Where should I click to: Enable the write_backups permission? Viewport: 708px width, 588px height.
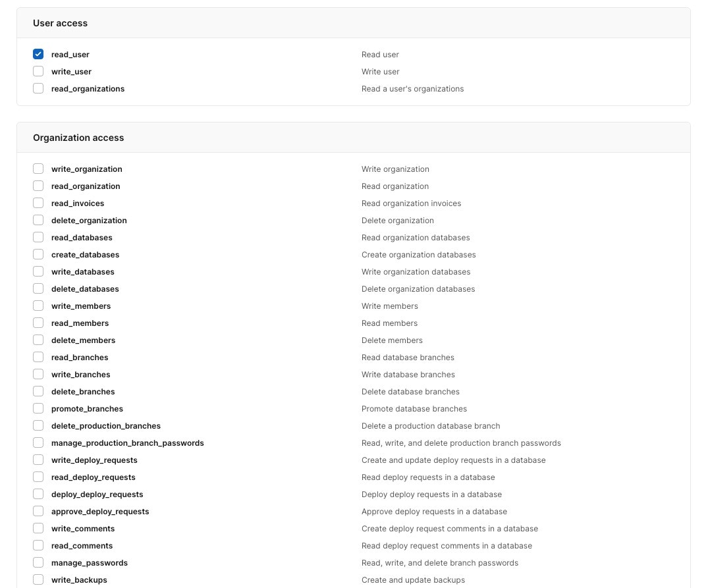(x=38, y=579)
